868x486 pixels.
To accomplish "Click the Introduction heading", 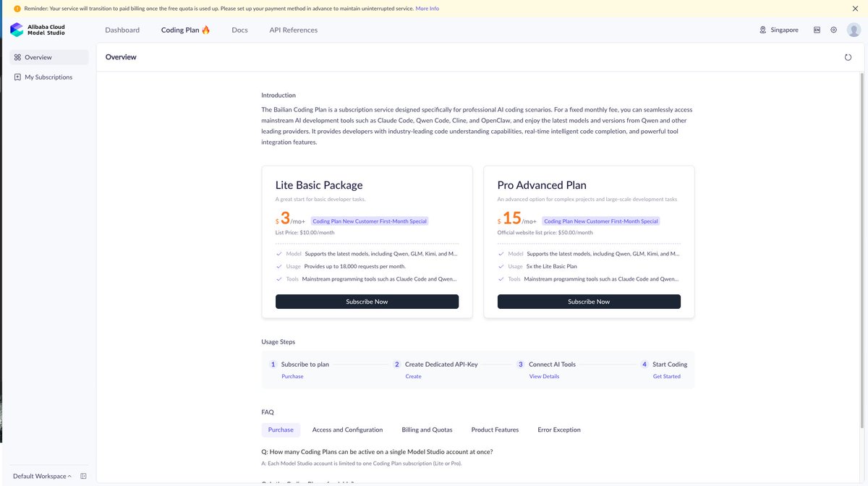I will point(278,95).
